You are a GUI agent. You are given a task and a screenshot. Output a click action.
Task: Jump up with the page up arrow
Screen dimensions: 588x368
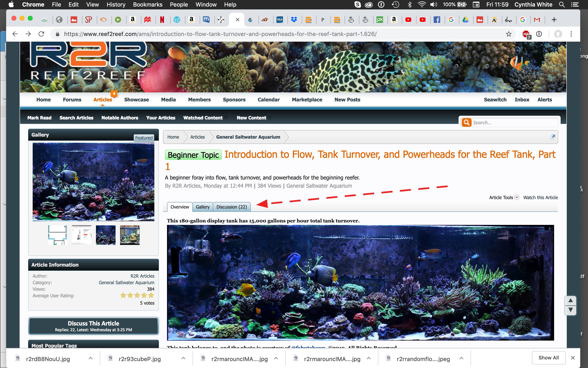click(570, 301)
